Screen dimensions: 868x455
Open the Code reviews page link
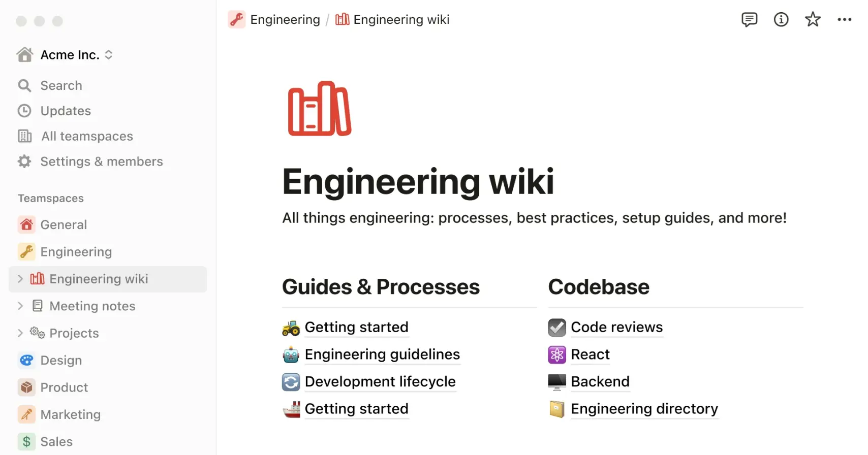coord(616,328)
